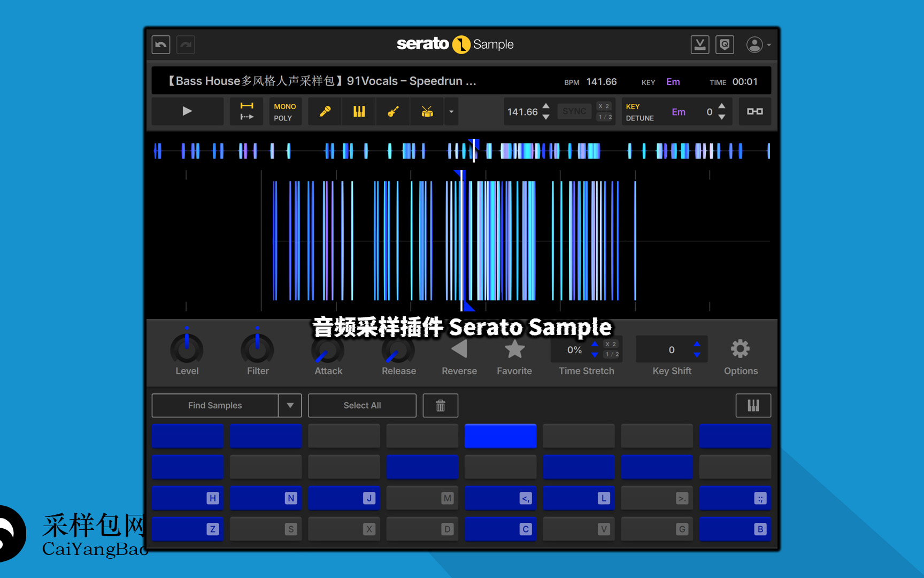Trigger the pad labeled Z
This screenshot has height=578, width=924.
[x=188, y=529]
